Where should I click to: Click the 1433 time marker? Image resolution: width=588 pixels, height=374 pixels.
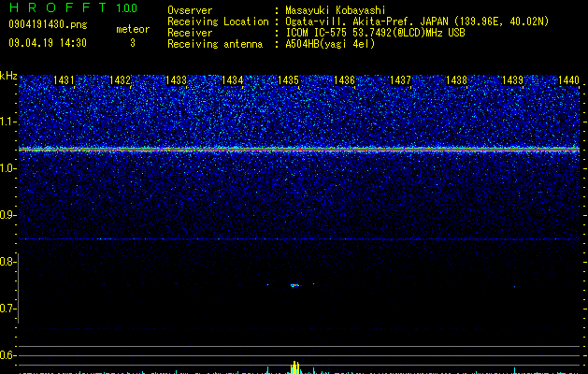click(176, 79)
